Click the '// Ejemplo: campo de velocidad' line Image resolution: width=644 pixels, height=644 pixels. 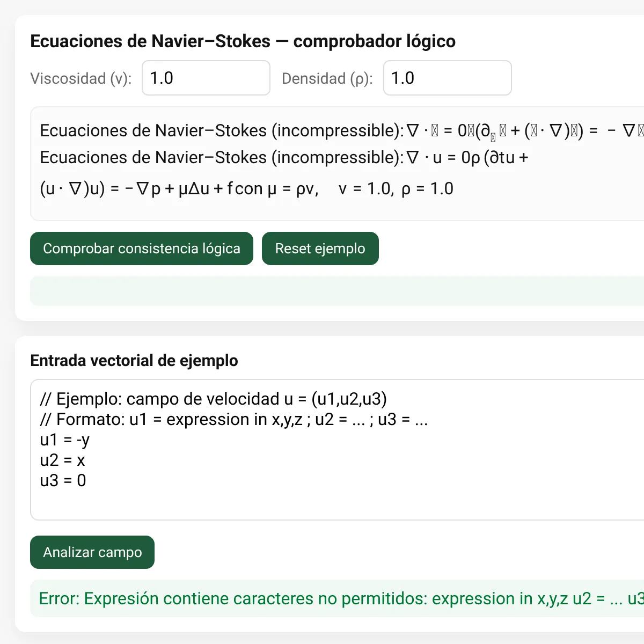click(214, 399)
